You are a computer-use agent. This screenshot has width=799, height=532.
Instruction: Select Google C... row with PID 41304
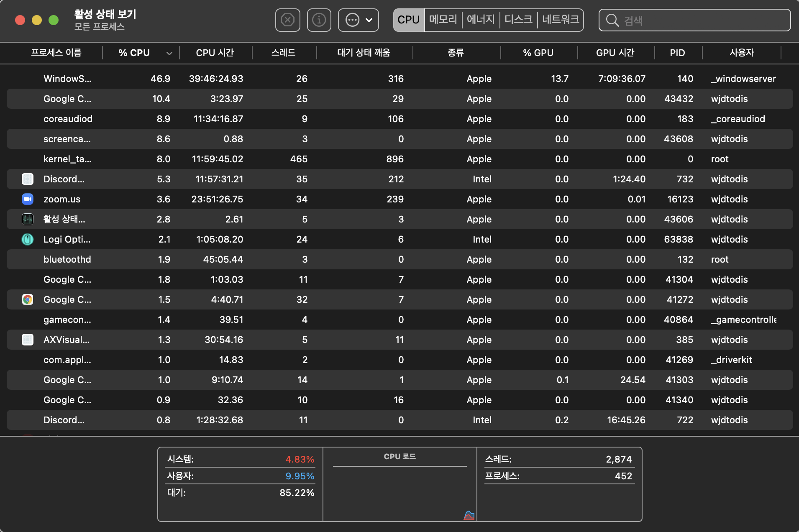point(399,279)
